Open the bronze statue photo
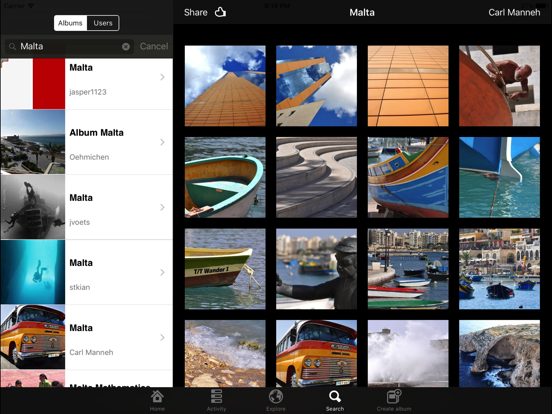 316,269
